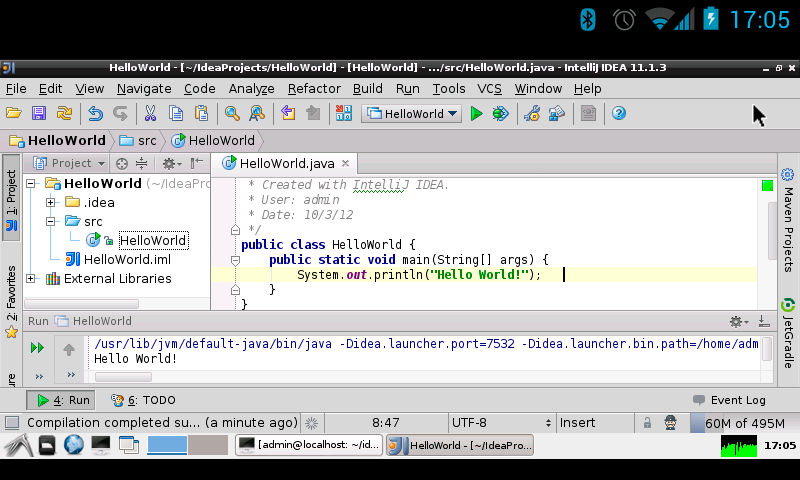The image size is (800, 480).
Task: Click the Open file toolbar icon
Action: (14, 113)
